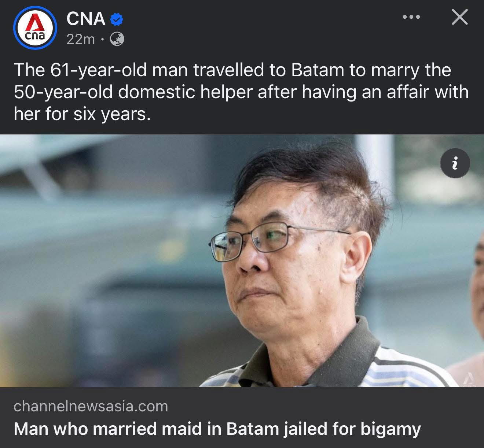Click the blurred person at the photo's right edge

click(x=475, y=293)
